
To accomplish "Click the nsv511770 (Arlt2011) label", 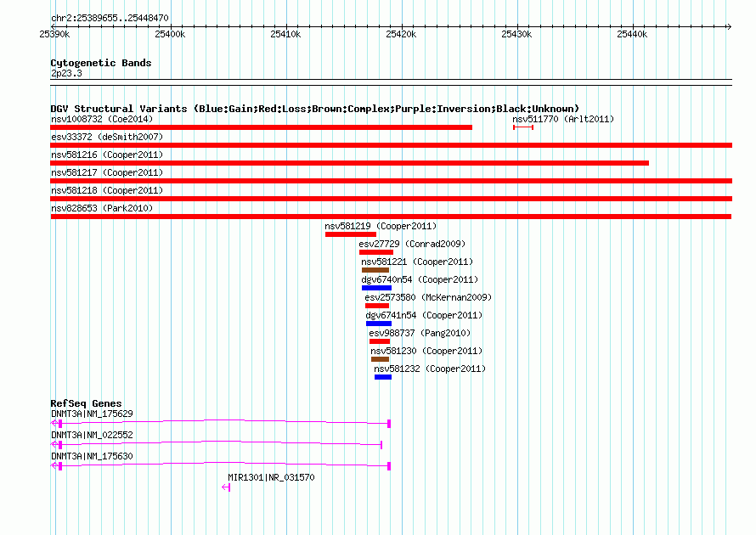I will coord(563,119).
